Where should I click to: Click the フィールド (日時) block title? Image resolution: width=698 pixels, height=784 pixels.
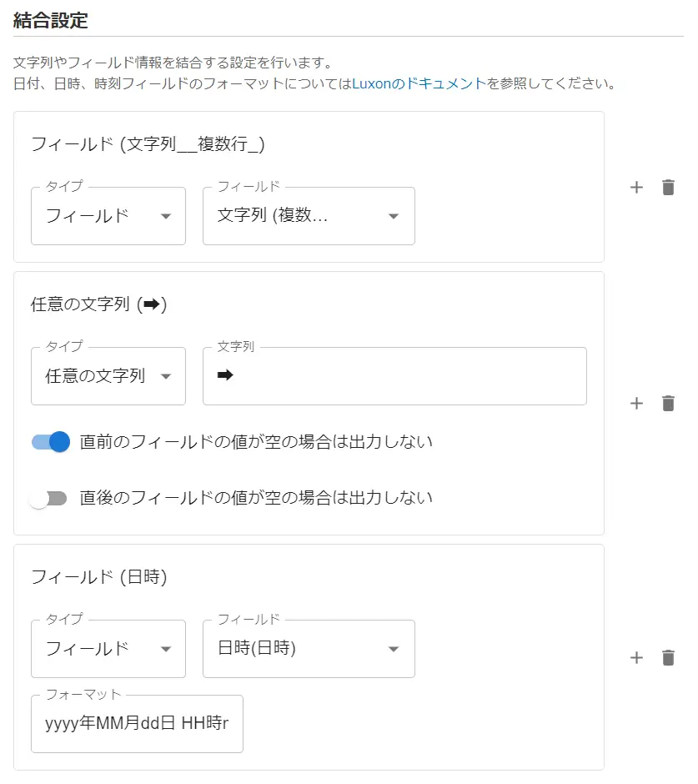click(99, 576)
